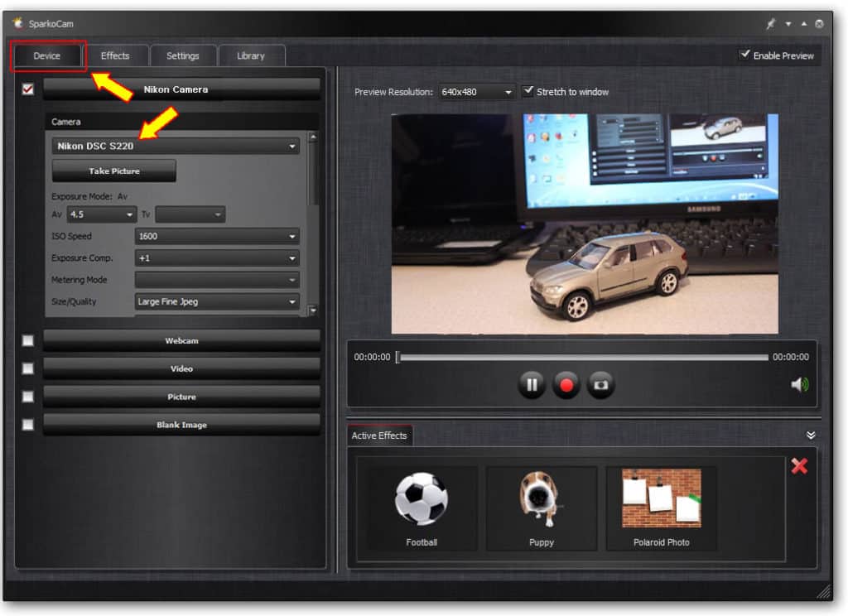Switch to the Effects tab
This screenshot has height=616, width=848.
pos(115,55)
